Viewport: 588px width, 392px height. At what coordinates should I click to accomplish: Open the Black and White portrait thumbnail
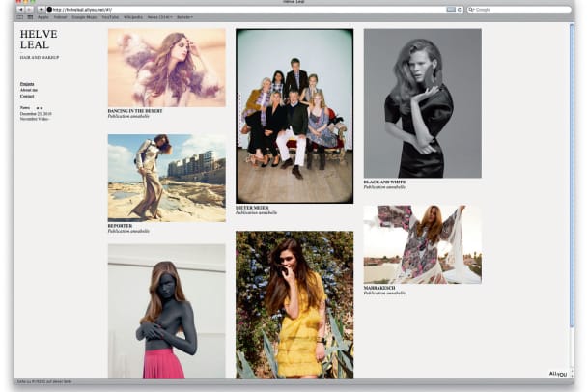pos(423,103)
